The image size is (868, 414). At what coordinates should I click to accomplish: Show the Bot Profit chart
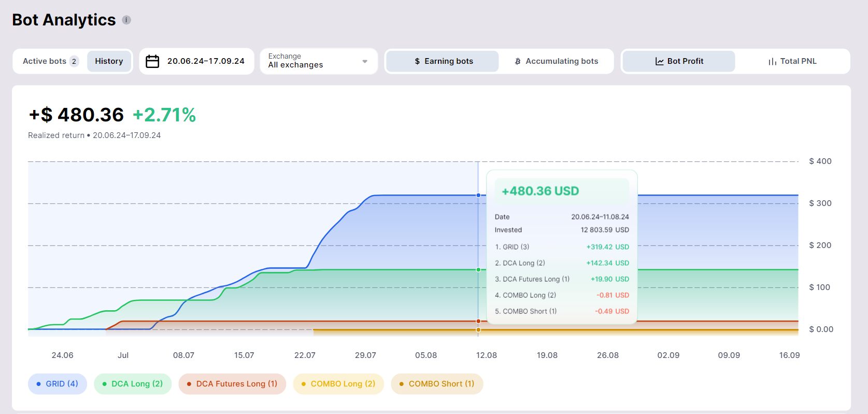tap(679, 61)
